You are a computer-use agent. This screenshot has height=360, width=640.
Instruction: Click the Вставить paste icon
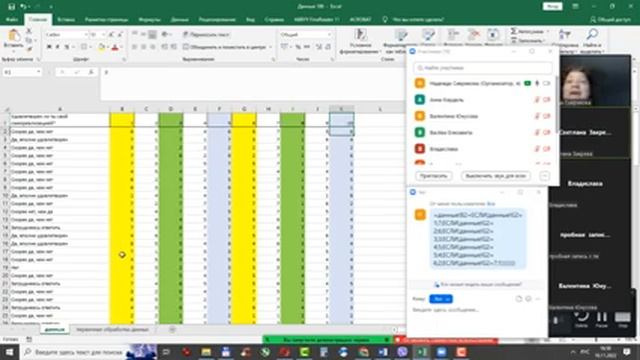(x=14, y=36)
